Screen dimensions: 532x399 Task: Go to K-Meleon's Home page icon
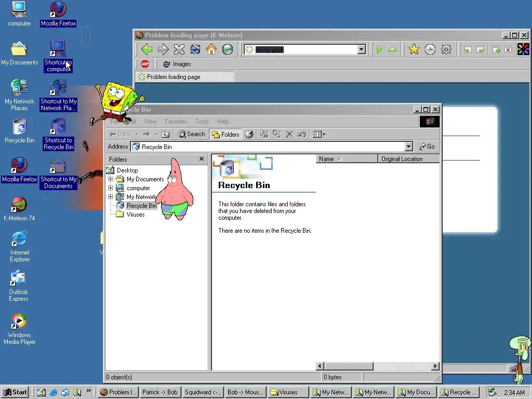click(x=211, y=49)
